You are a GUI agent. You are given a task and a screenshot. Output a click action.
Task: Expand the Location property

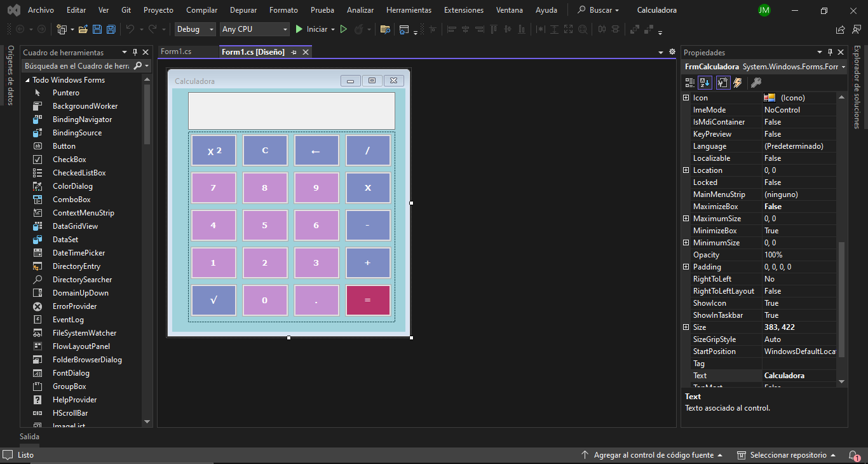coord(686,170)
